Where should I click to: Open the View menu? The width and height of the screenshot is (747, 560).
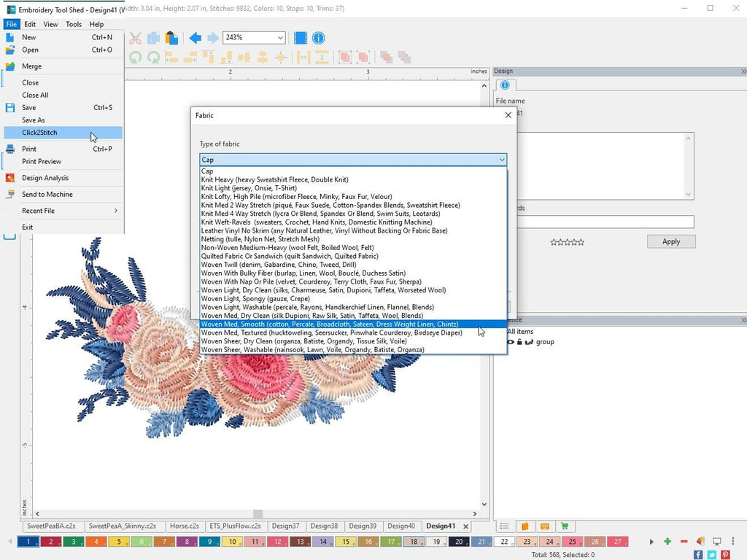50,24
